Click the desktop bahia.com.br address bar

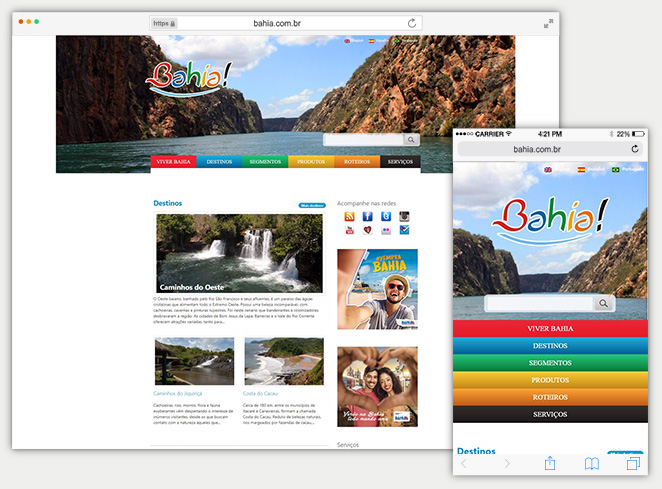pyautogui.click(x=286, y=23)
